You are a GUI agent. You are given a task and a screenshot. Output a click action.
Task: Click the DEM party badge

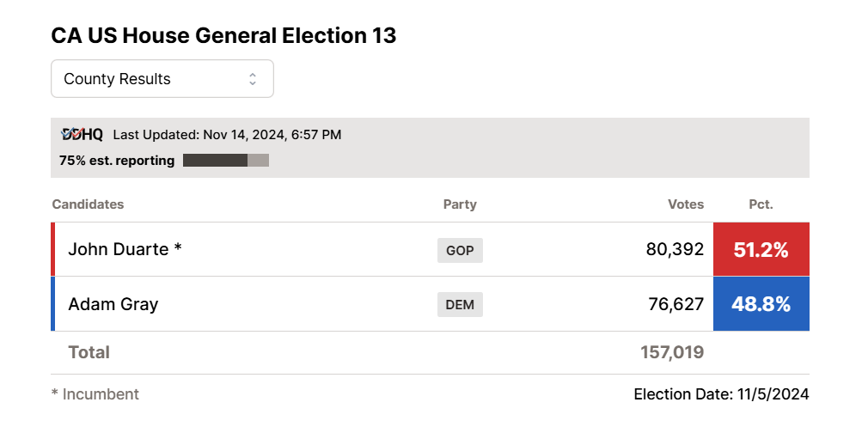[460, 304]
